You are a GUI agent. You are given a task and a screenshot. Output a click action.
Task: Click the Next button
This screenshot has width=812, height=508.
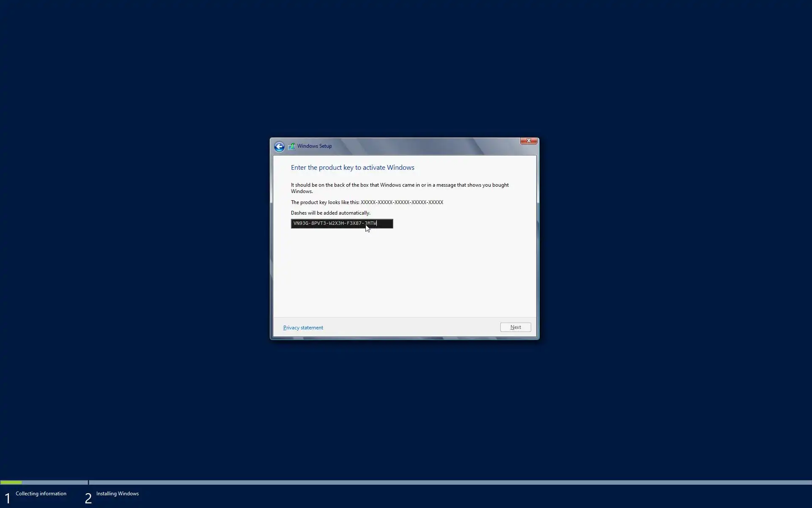(515, 327)
